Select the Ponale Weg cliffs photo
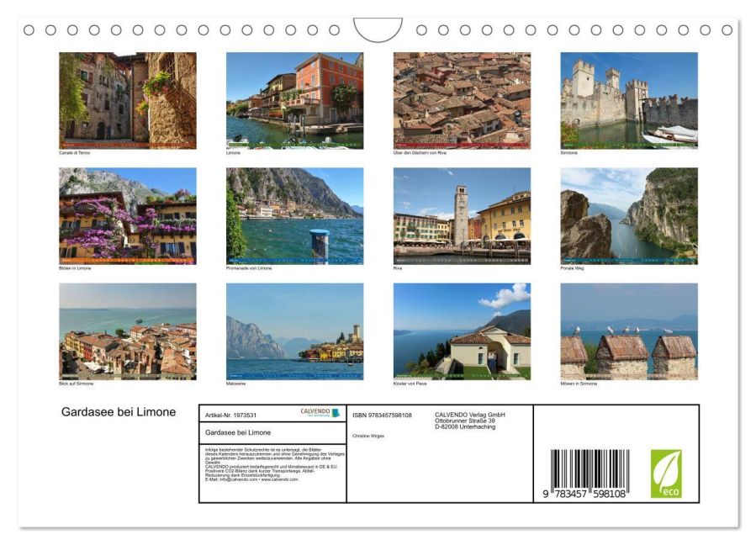The width and height of the screenshot is (756, 545). pos(629,216)
